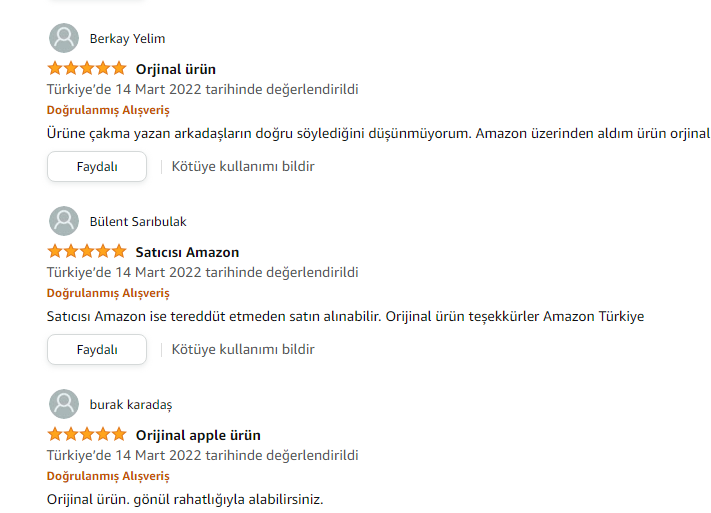Click 'Doğrulanmış Alışveriş' under burak karadaş's review

tap(108, 476)
